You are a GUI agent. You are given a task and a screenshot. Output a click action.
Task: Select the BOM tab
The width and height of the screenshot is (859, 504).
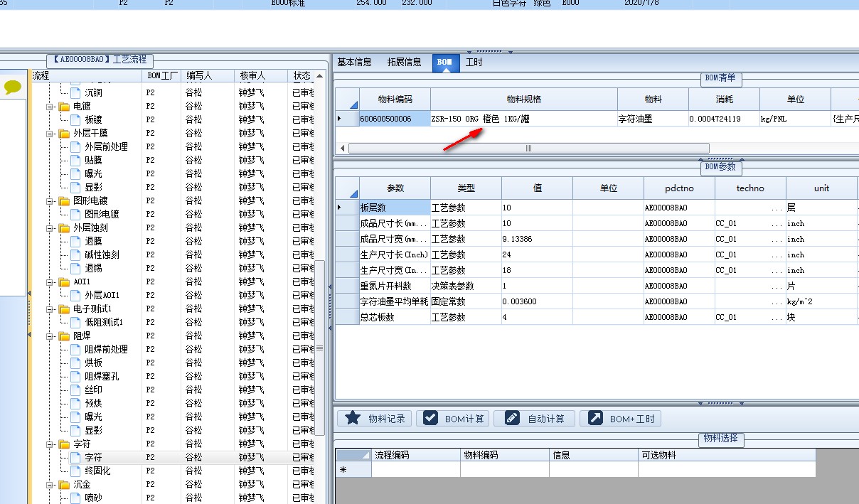point(445,62)
